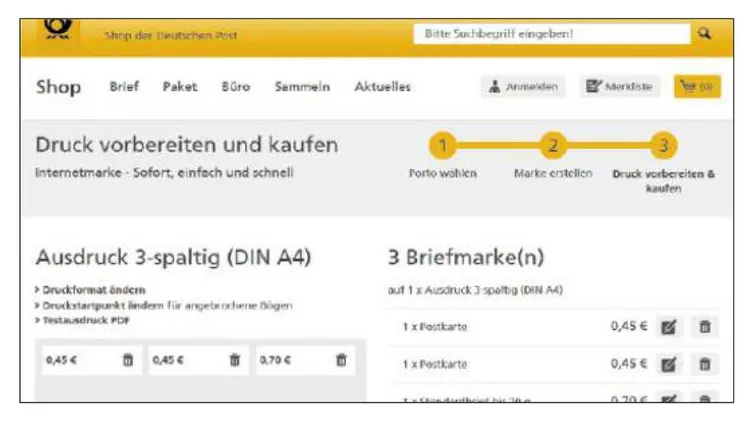Open the Paket menu
Screen dimensions: 750x421
click(x=180, y=87)
